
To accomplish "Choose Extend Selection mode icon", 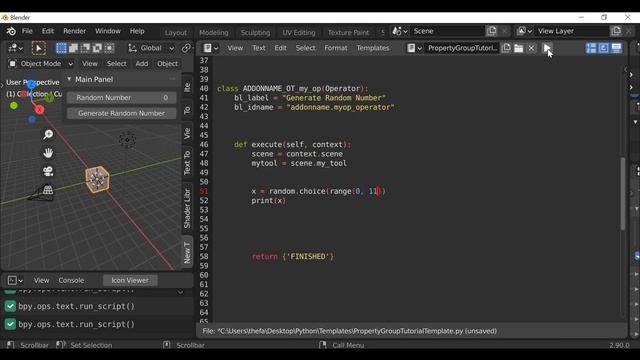I will click(x=73, y=48).
